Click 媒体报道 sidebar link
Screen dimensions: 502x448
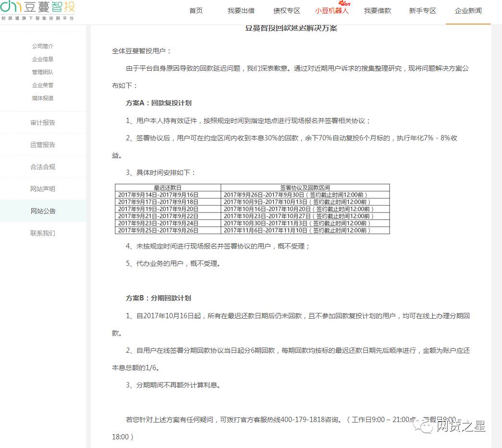pyautogui.click(x=43, y=98)
